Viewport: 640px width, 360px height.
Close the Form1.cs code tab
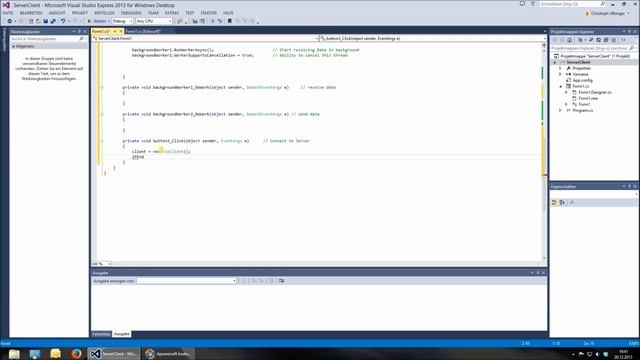coord(120,31)
